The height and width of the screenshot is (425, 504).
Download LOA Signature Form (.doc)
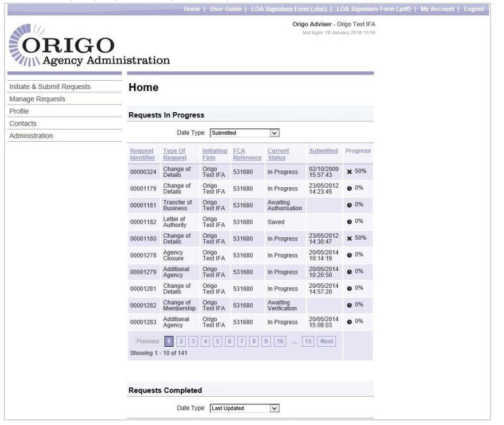click(289, 9)
